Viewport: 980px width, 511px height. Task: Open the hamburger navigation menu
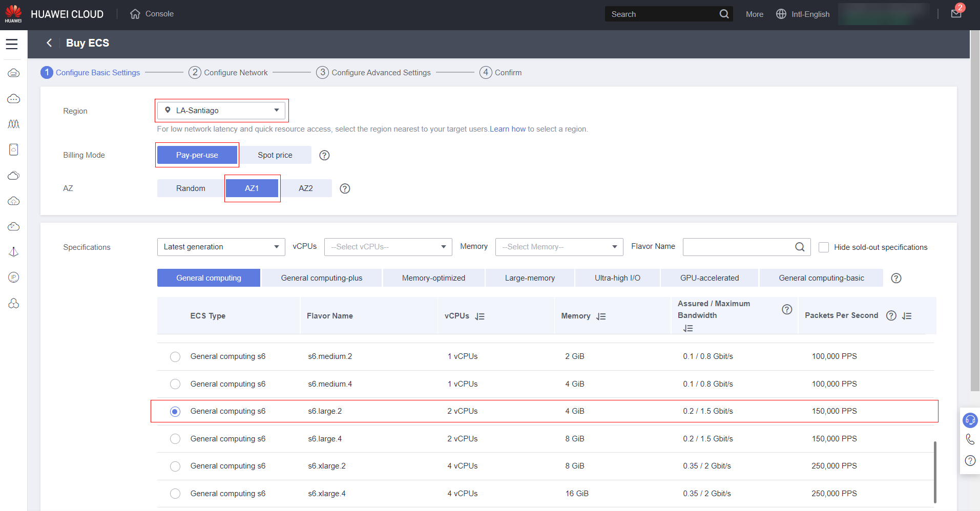click(x=12, y=44)
